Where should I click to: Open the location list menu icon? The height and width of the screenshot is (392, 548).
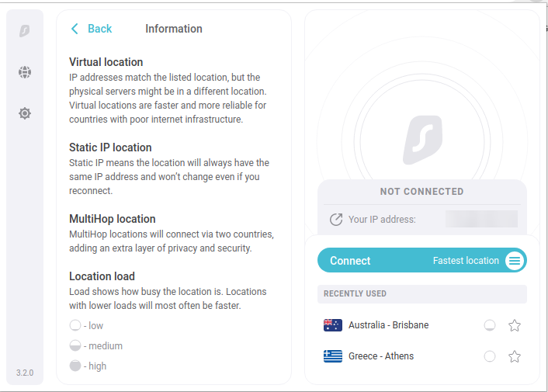[x=515, y=260]
